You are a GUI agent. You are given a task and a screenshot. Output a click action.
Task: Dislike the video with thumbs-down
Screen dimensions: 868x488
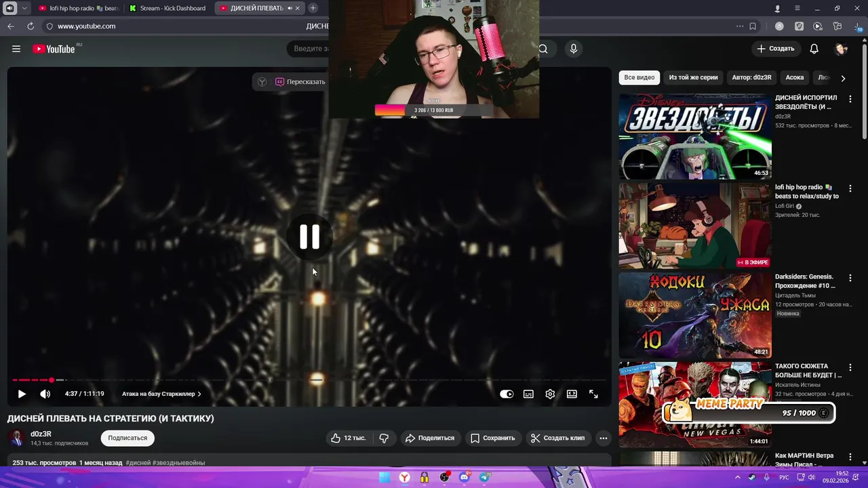point(384,438)
